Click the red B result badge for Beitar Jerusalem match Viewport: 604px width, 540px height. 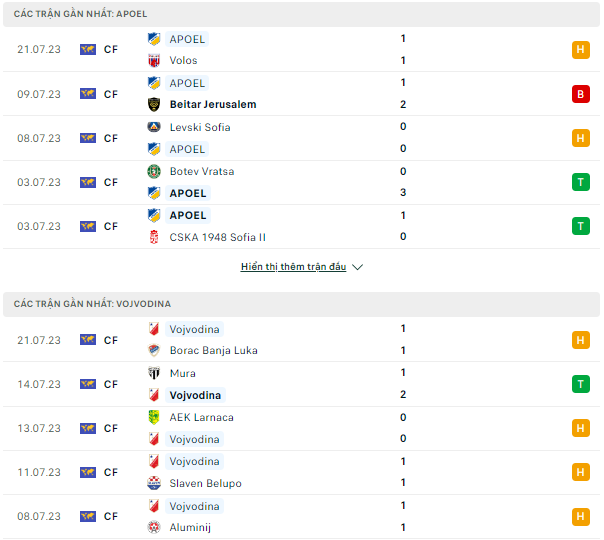coord(581,94)
